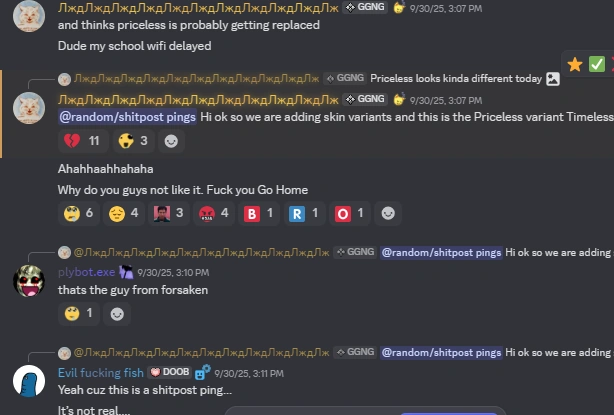This screenshot has height=415, width=614.
Task: Click the pensive face reaction with 4
Action: coord(124,213)
